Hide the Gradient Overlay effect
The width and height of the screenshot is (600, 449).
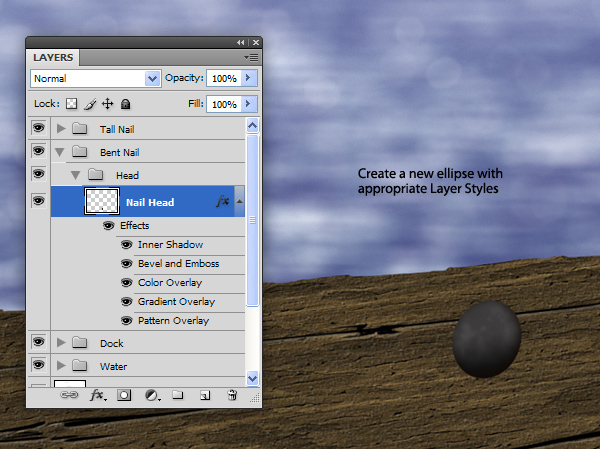(x=127, y=302)
